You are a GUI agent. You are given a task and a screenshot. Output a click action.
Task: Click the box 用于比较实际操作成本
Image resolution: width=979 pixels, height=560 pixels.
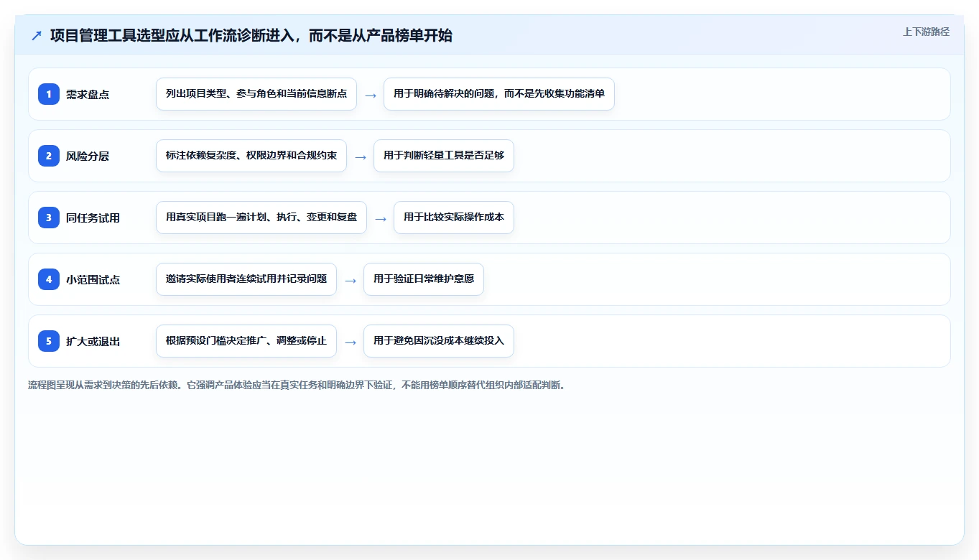pos(454,218)
